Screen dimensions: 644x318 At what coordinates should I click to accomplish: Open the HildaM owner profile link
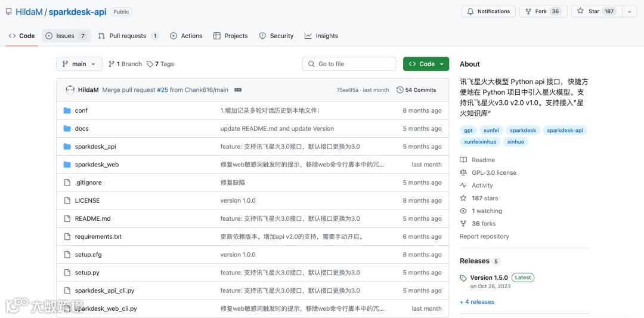[29, 11]
